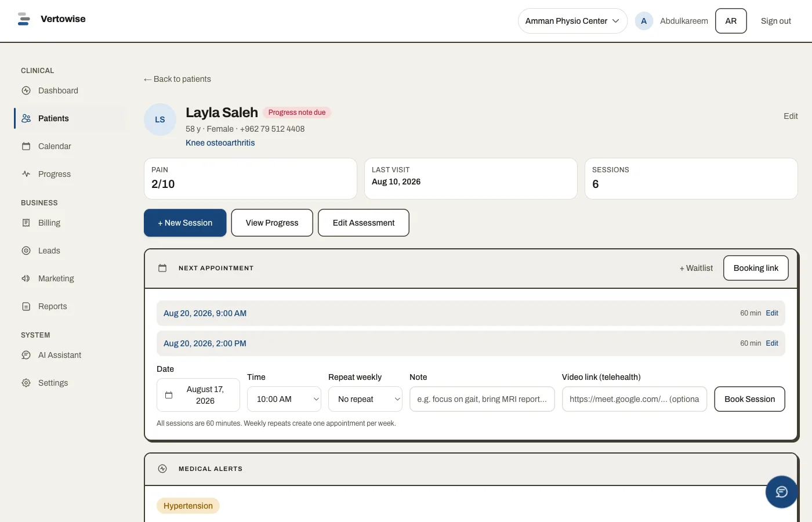Click the Patients people icon
This screenshot has width=812, height=522.
26,118
